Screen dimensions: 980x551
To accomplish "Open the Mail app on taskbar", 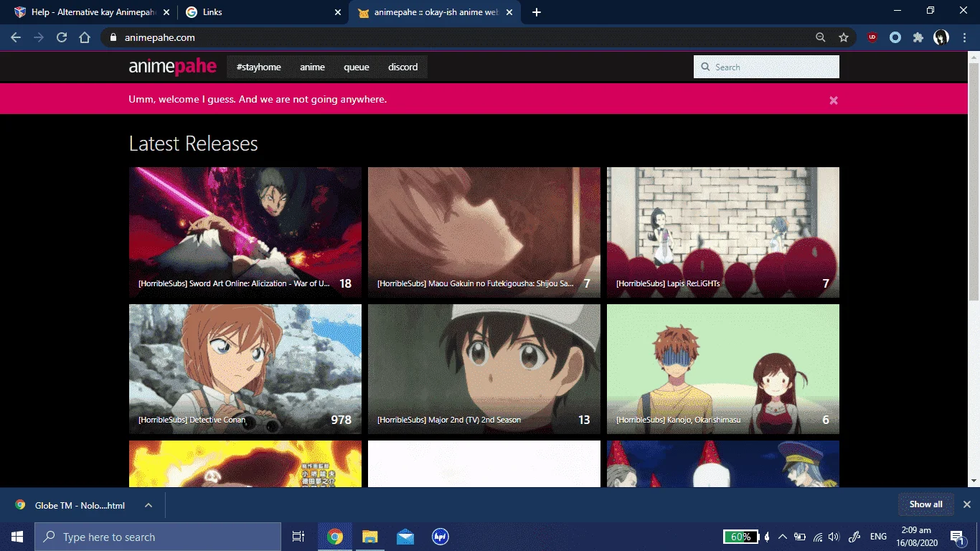I will [405, 537].
